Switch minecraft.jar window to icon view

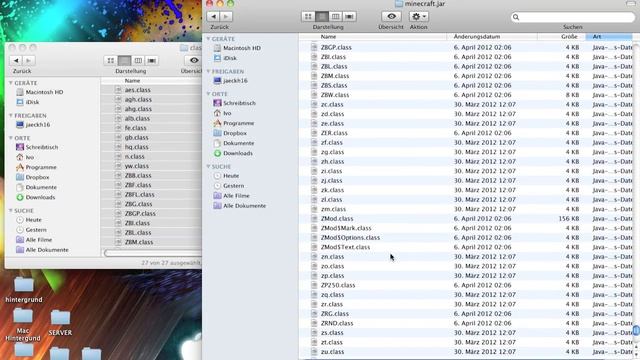[308, 16]
